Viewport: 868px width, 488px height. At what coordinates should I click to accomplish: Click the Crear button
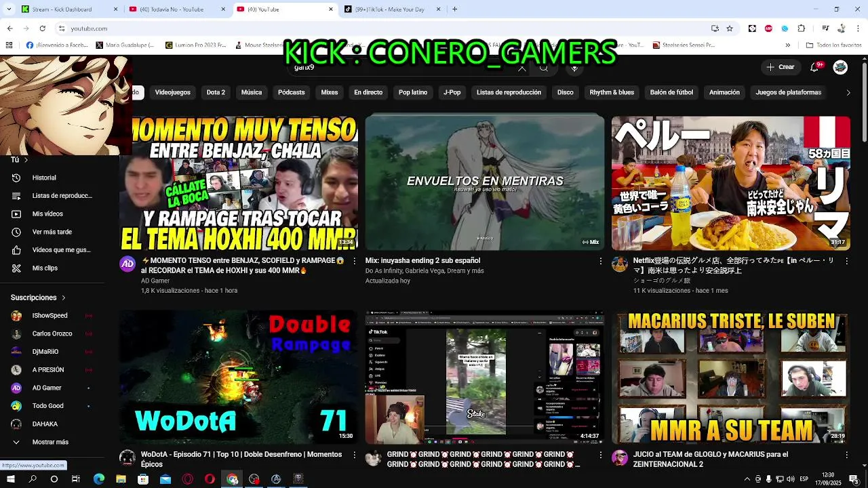tap(781, 67)
